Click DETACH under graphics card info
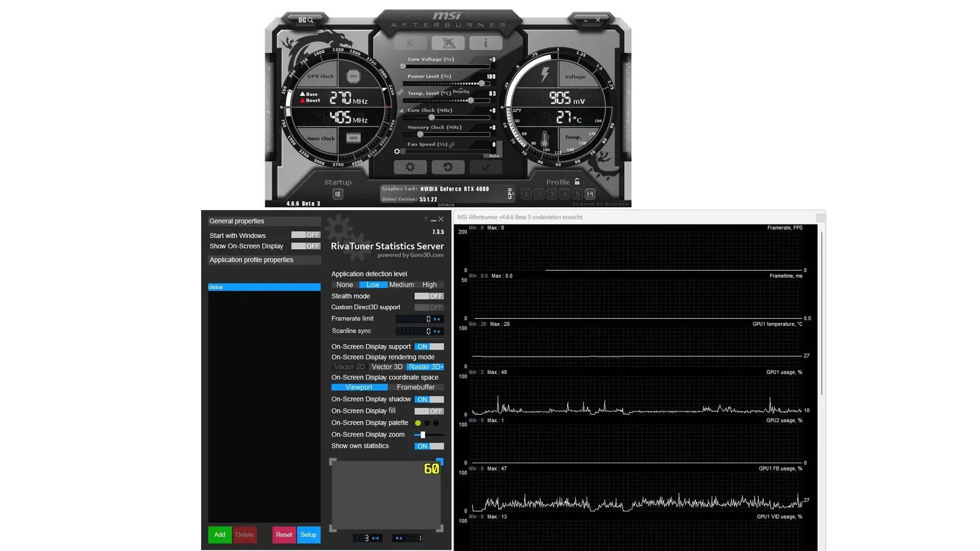Image resolution: width=980 pixels, height=551 pixels. pyautogui.click(x=446, y=205)
